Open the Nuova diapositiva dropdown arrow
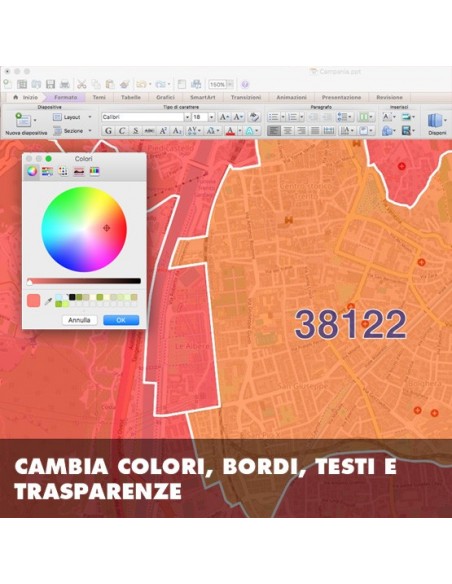The image size is (452, 584). (35, 120)
